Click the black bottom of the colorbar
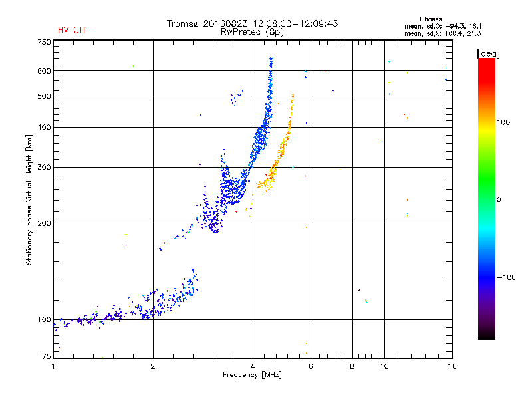The height and width of the screenshot is (399, 532). point(487,334)
